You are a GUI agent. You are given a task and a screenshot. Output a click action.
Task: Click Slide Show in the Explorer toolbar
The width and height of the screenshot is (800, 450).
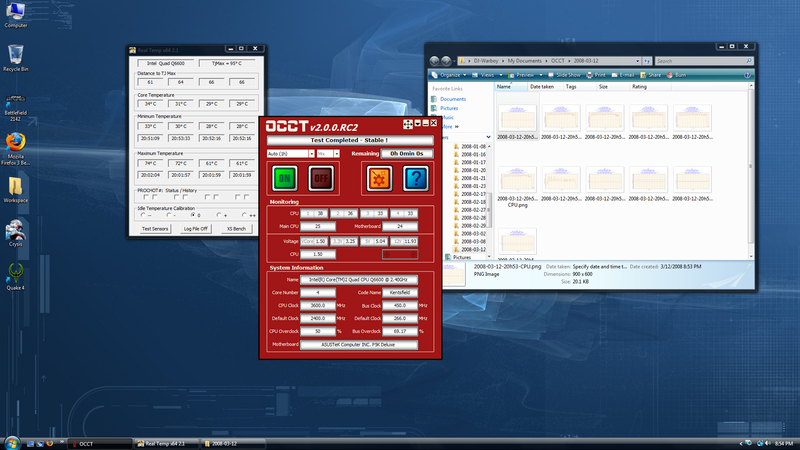(567, 74)
